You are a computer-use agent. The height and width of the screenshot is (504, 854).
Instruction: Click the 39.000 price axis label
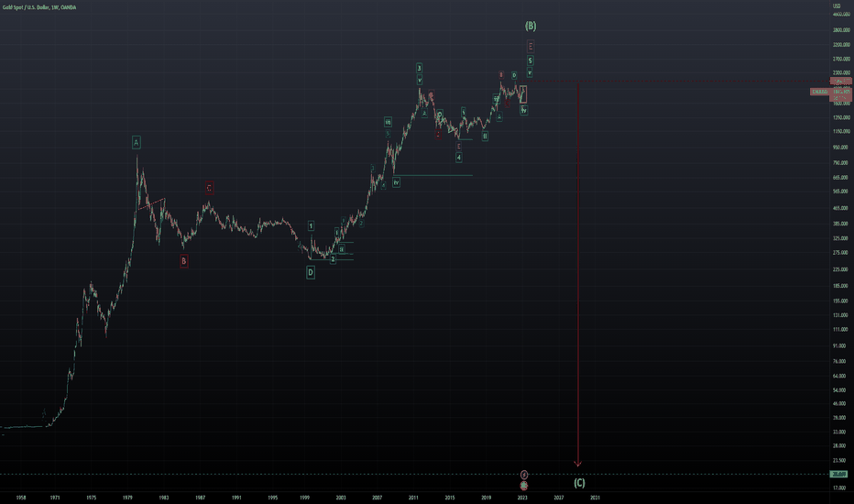click(838, 418)
